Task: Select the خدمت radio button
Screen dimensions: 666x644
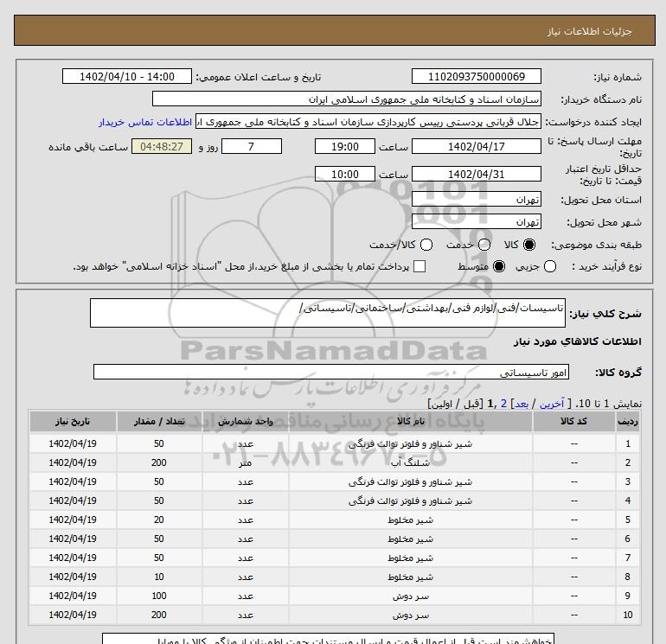Action: point(484,245)
